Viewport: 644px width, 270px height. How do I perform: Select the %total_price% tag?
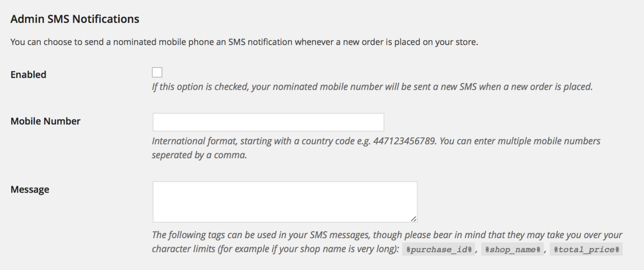tap(586, 250)
